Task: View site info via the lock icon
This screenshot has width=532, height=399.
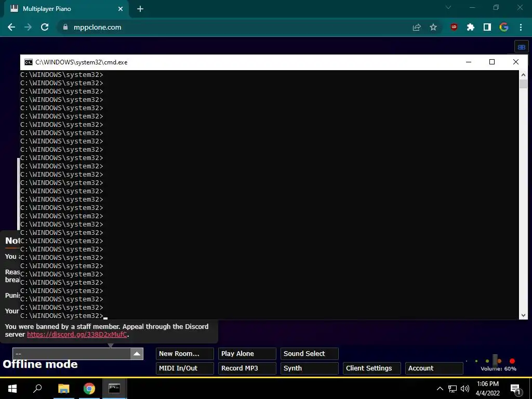Action: click(65, 27)
